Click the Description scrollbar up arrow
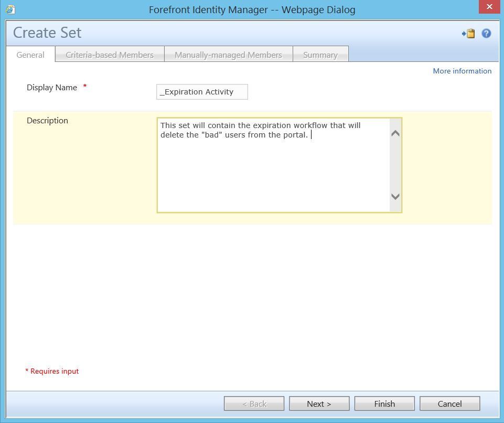This screenshot has height=423, width=504. [395, 133]
